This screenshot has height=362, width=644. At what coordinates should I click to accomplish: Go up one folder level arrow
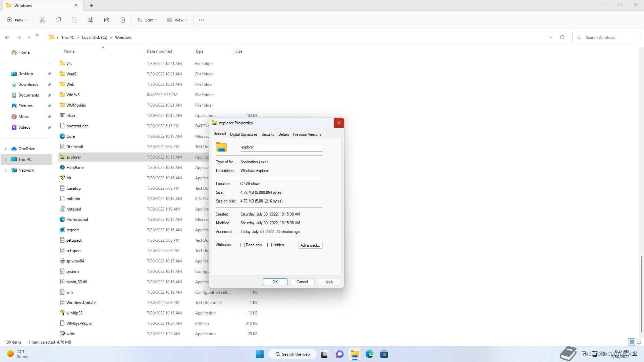(x=37, y=36)
